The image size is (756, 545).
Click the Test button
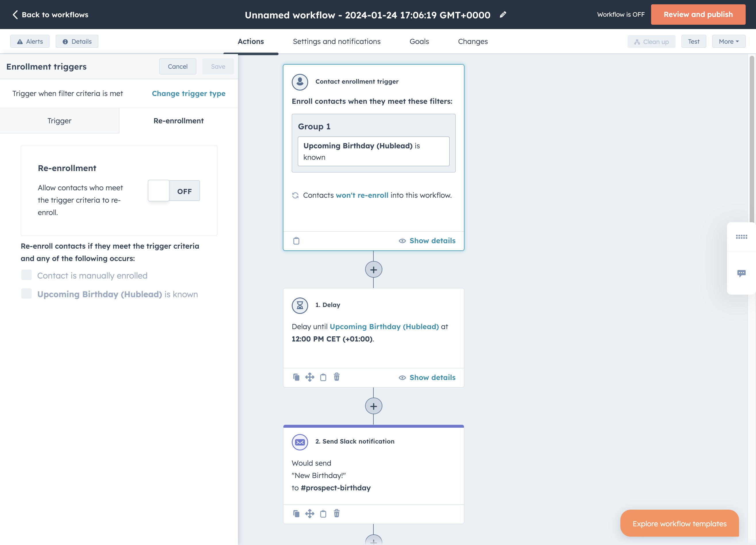coord(694,41)
